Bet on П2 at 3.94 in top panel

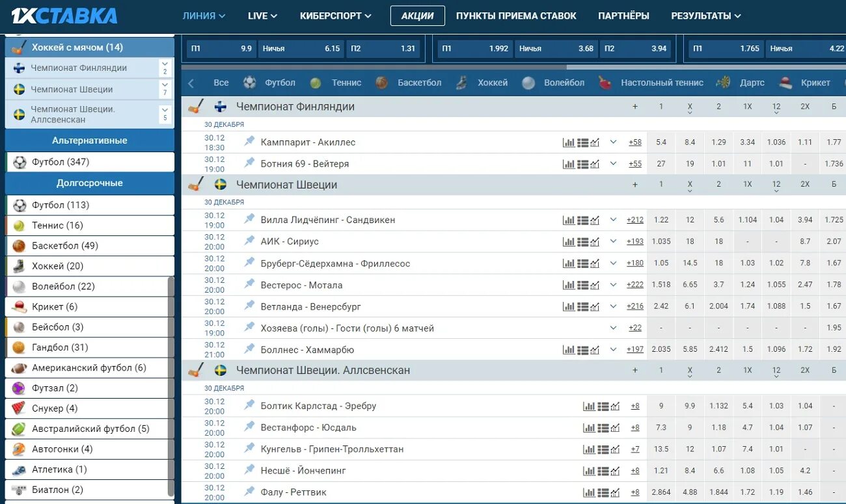(x=636, y=48)
